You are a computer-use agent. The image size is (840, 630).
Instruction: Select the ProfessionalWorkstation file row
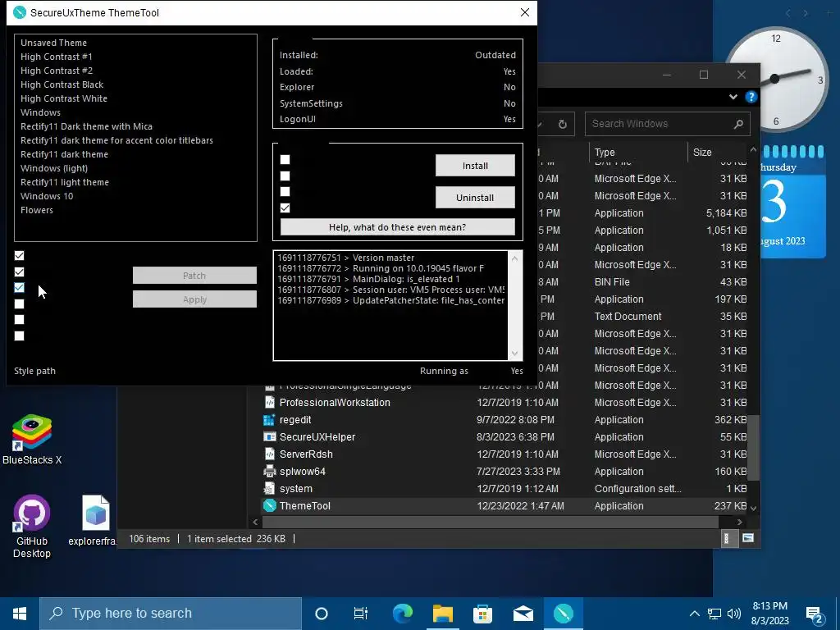coord(504,402)
